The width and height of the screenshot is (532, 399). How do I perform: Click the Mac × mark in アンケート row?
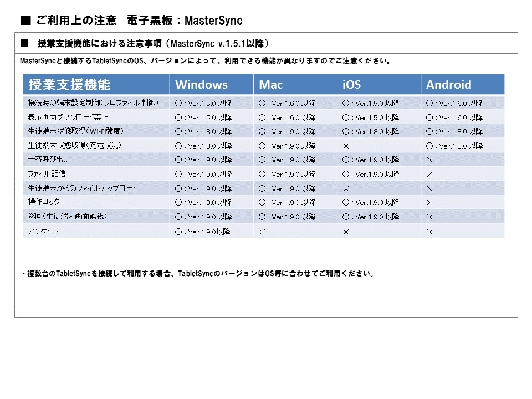(x=262, y=232)
